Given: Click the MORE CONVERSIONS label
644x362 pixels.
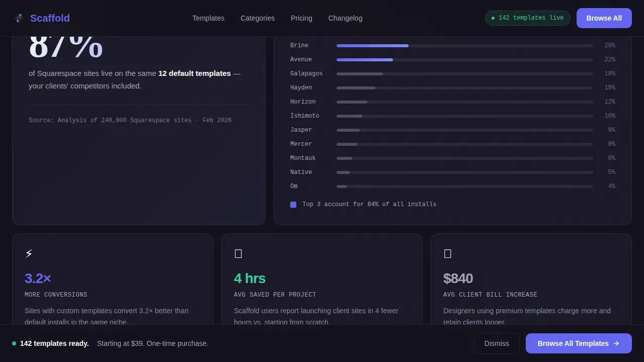Looking at the screenshot, I should [56, 295].
